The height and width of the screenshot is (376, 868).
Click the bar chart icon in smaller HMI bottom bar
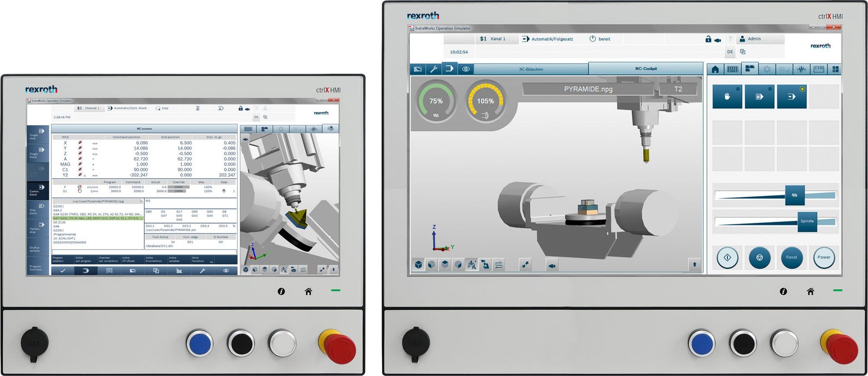(179, 270)
